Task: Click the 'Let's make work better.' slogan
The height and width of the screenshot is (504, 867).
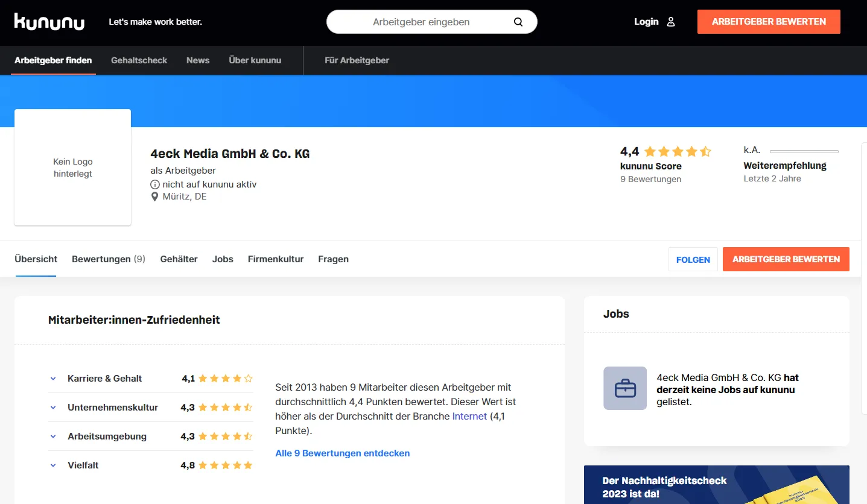Action: [x=155, y=22]
